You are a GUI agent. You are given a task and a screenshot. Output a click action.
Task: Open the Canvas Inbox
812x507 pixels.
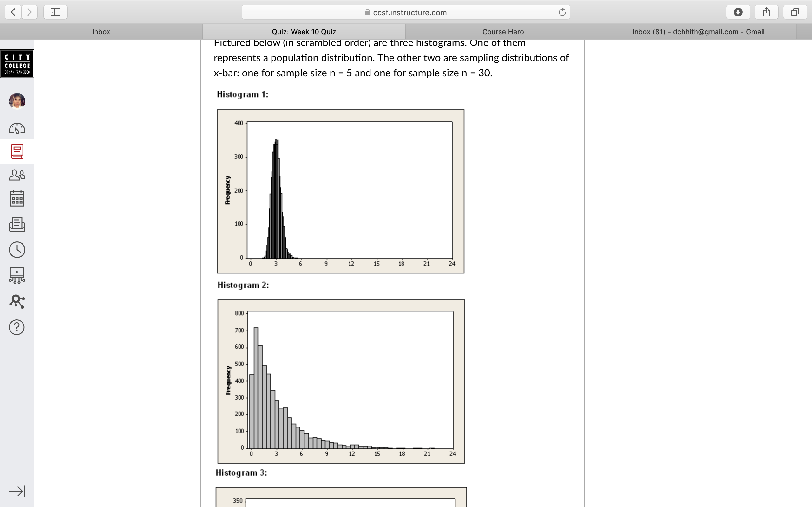(17, 225)
